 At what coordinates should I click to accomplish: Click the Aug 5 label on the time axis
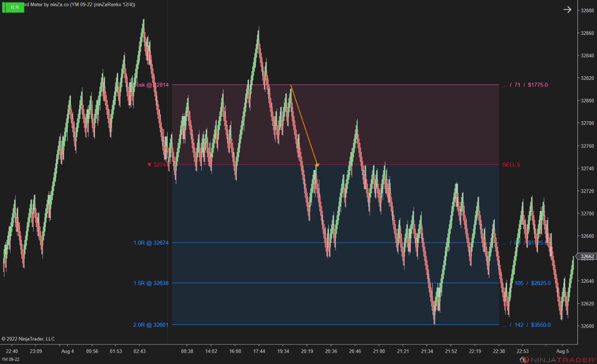point(562,351)
